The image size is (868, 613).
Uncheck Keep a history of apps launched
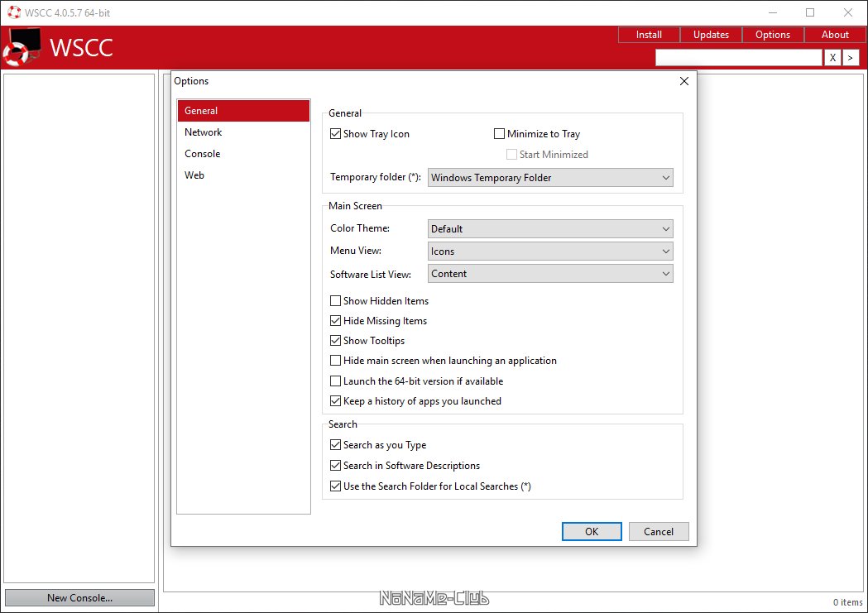[335, 401]
